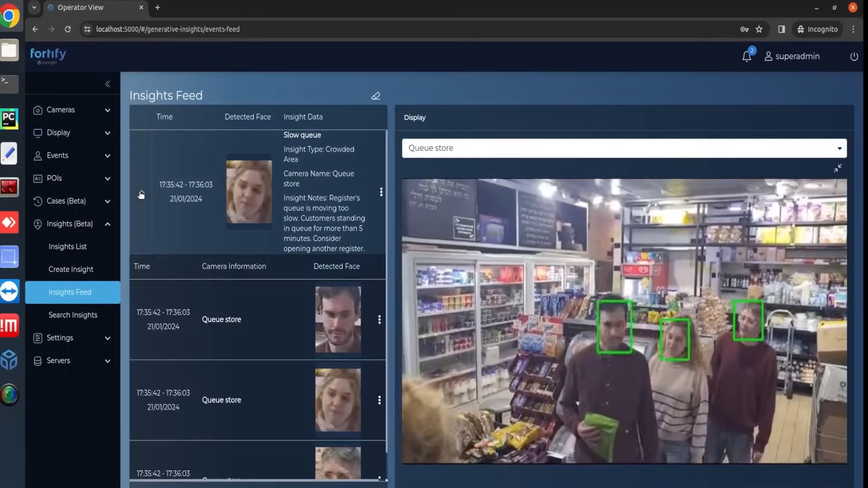The height and width of the screenshot is (488, 868).
Task: Reload the page
Action: coord(68,29)
